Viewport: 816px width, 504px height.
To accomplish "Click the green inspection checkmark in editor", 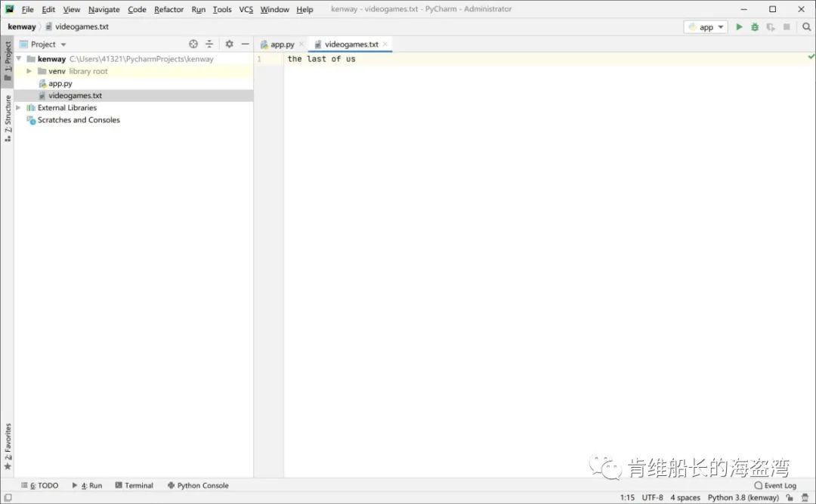I will [811, 56].
